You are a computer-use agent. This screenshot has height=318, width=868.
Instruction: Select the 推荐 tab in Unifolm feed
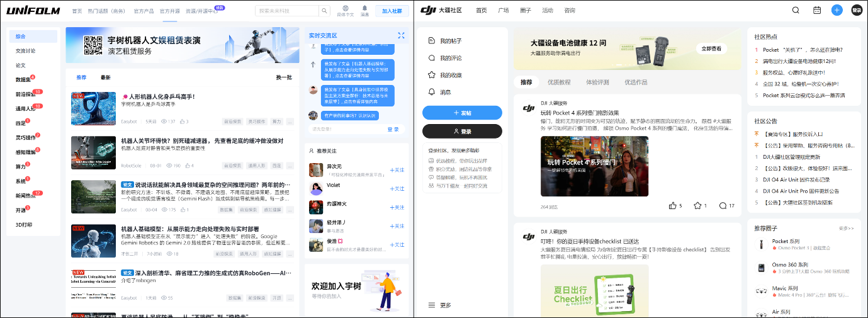[x=81, y=77]
